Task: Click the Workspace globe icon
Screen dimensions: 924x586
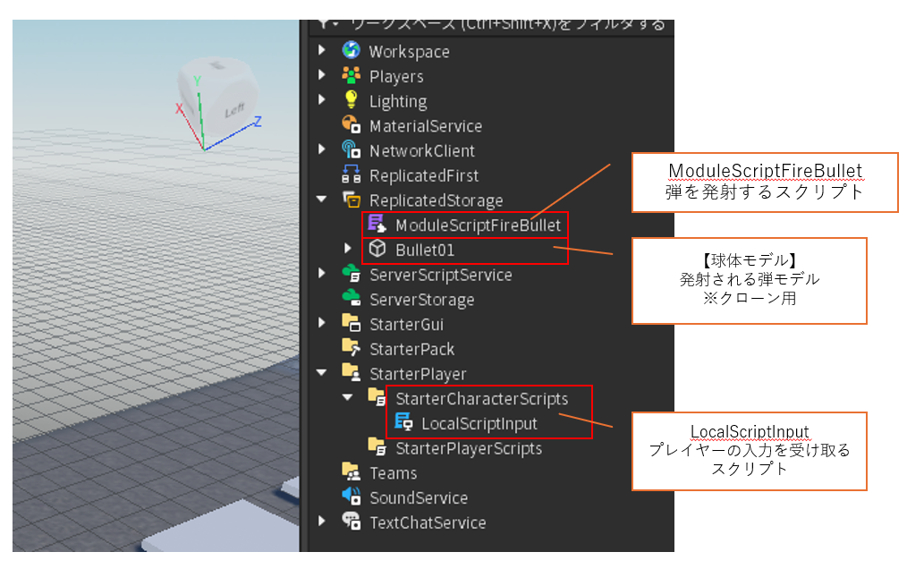Action: click(351, 51)
